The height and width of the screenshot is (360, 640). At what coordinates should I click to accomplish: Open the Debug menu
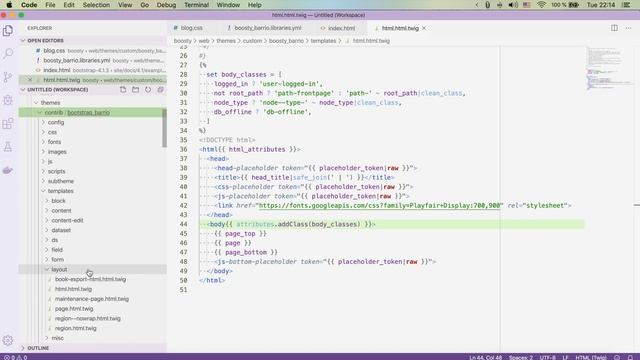tap(166, 5)
